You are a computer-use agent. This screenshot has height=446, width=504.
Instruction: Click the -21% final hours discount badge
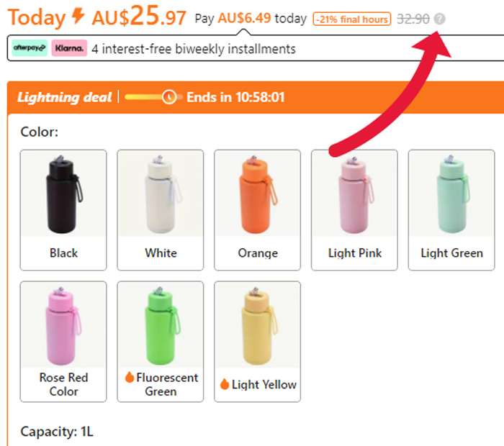click(x=351, y=19)
